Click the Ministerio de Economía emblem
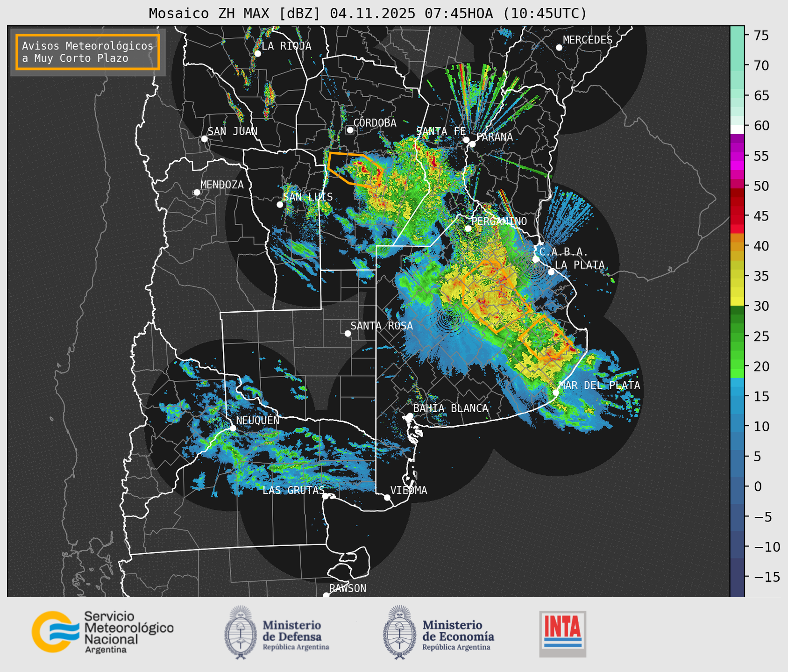 click(400, 632)
